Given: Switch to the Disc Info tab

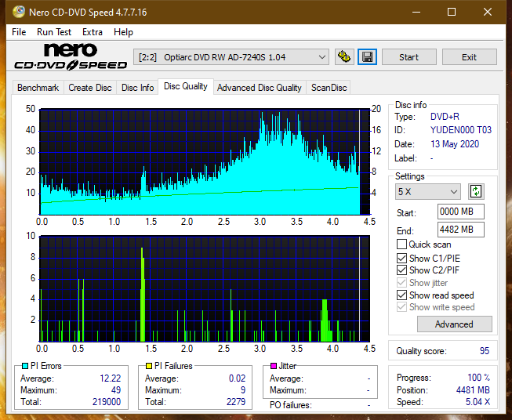Looking at the screenshot, I should [137, 88].
